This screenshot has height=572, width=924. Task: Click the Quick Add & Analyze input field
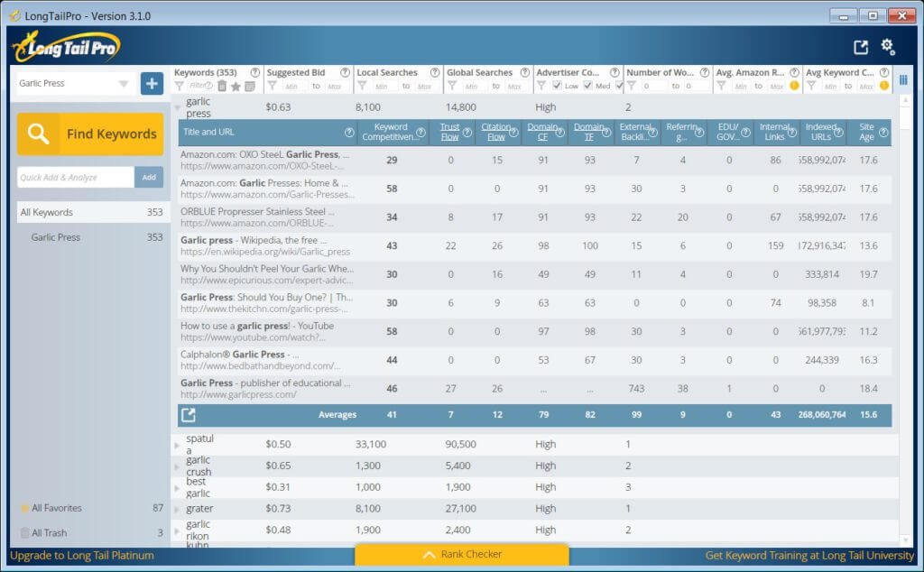click(x=76, y=177)
